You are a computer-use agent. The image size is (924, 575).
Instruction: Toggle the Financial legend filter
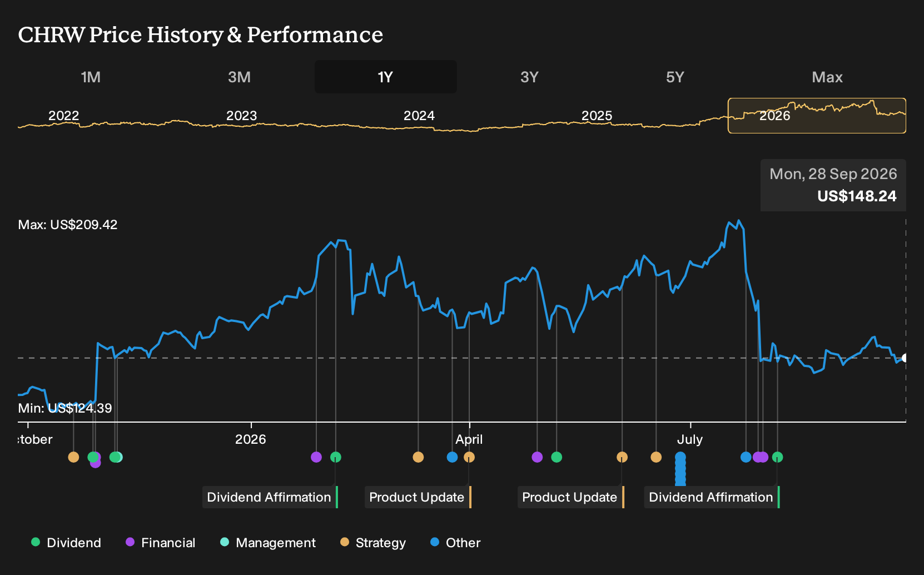point(161,542)
